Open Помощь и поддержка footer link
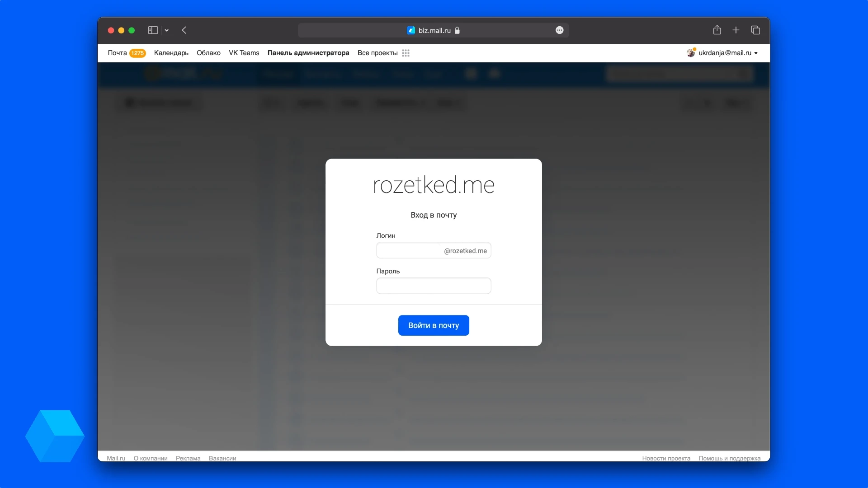The height and width of the screenshot is (488, 868). [729, 458]
